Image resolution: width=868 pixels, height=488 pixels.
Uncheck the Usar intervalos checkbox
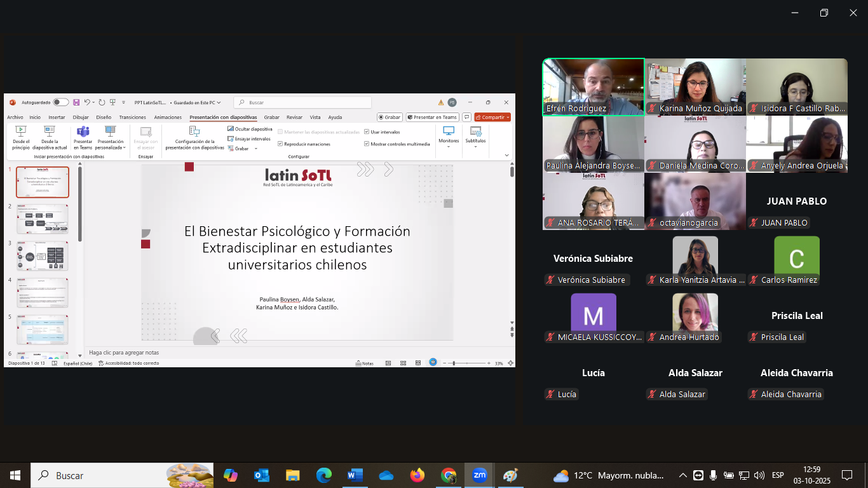pyautogui.click(x=367, y=132)
